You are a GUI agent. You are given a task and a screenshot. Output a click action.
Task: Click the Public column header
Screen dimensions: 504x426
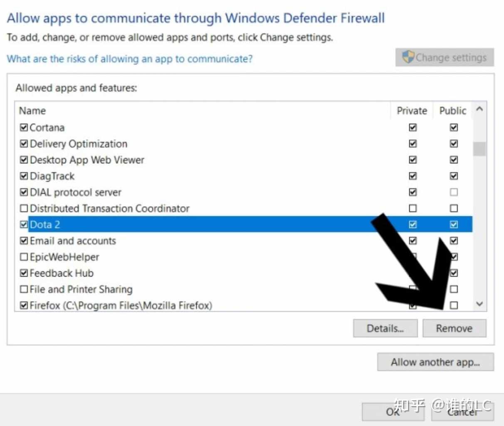[x=453, y=111]
